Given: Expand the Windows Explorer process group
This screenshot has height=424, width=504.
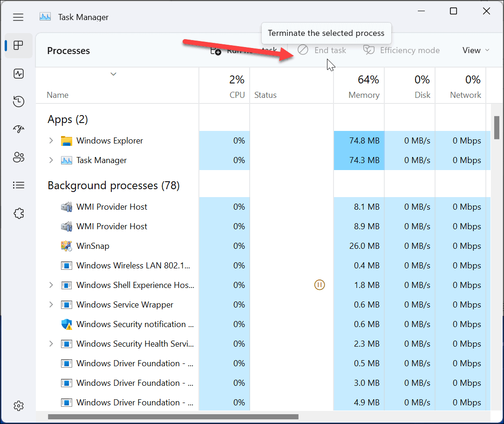Looking at the screenshot, I should point(51,141).
